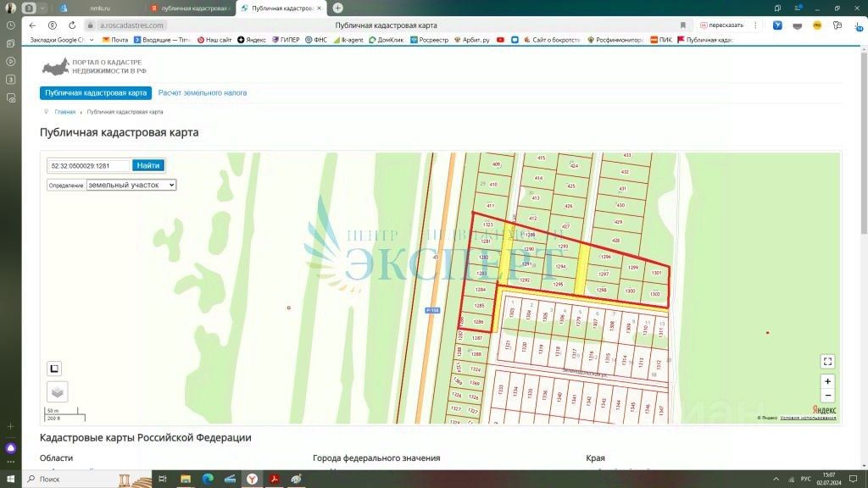Viewport: 868px width, 488px height.
Task: Open ФНС bookmark
Action: coord(316,40)
